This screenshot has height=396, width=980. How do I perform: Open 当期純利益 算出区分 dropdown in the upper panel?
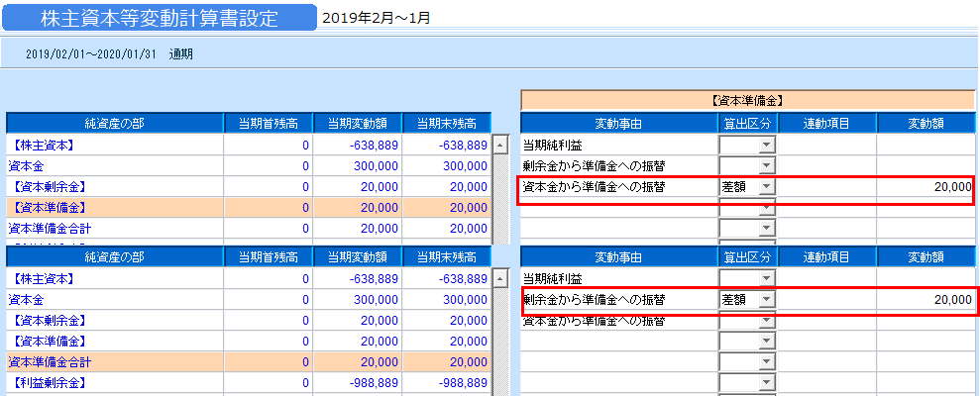tap(766, 147)
